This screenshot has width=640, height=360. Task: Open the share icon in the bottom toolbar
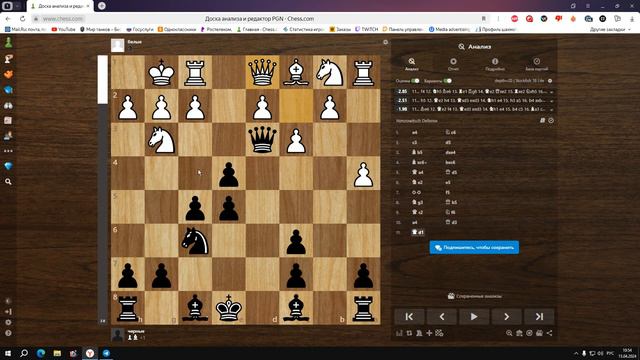[549, 333]
